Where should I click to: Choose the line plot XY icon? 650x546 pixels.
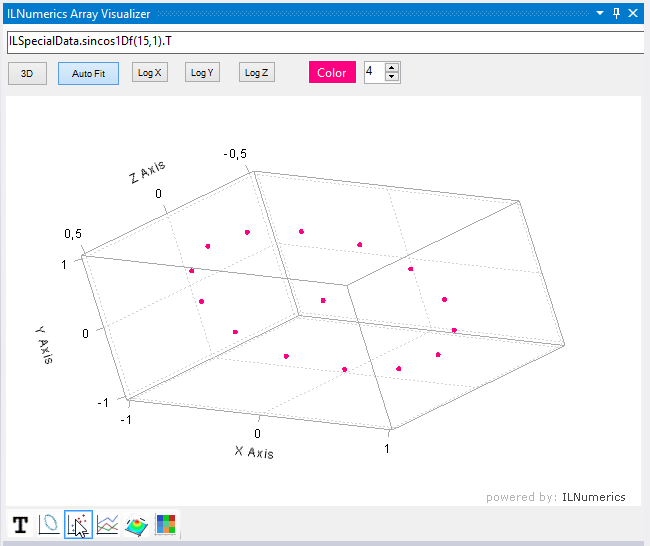[49, 524]
